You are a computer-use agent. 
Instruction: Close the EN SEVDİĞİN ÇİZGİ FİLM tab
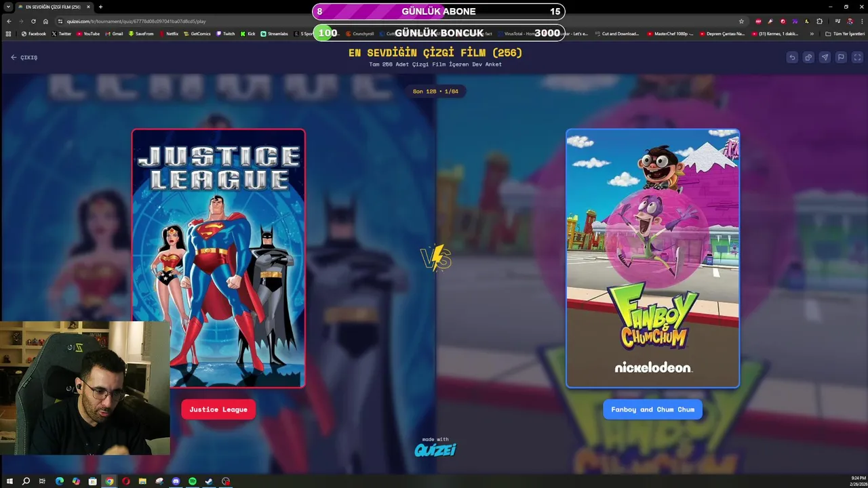[88, 7]
